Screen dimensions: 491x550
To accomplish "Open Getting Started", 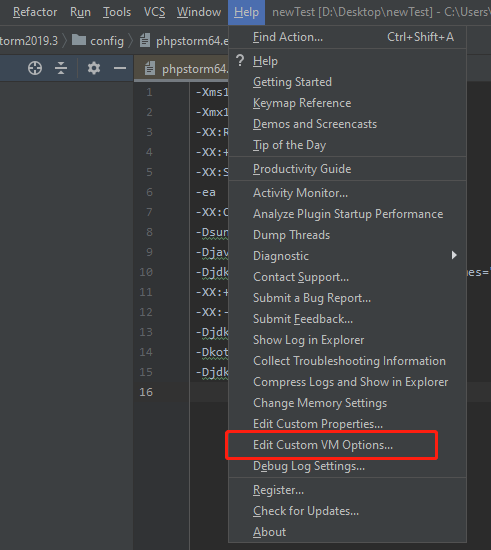I will coord(347,82).
